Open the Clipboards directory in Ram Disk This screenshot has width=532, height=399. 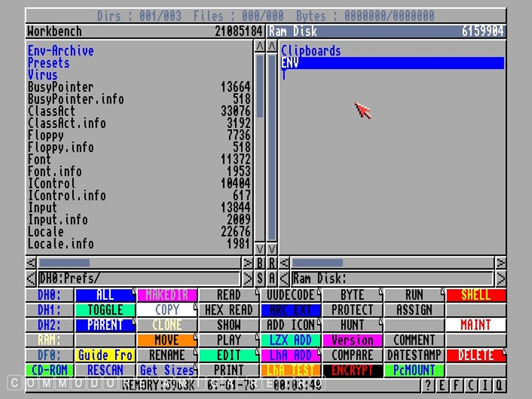[311, 51]
